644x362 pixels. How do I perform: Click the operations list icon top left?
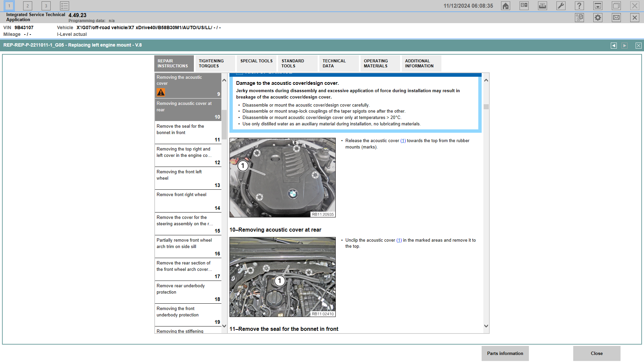64,6
